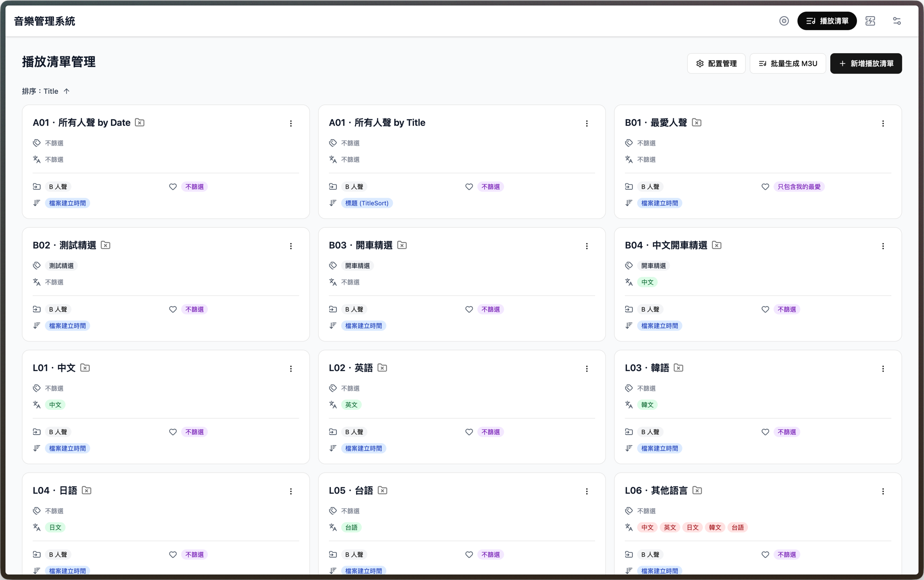The height and width of the screenshot is (580, 924).
Task: Click the folder-x icon beside L01 中文
Action: [85, 367]
